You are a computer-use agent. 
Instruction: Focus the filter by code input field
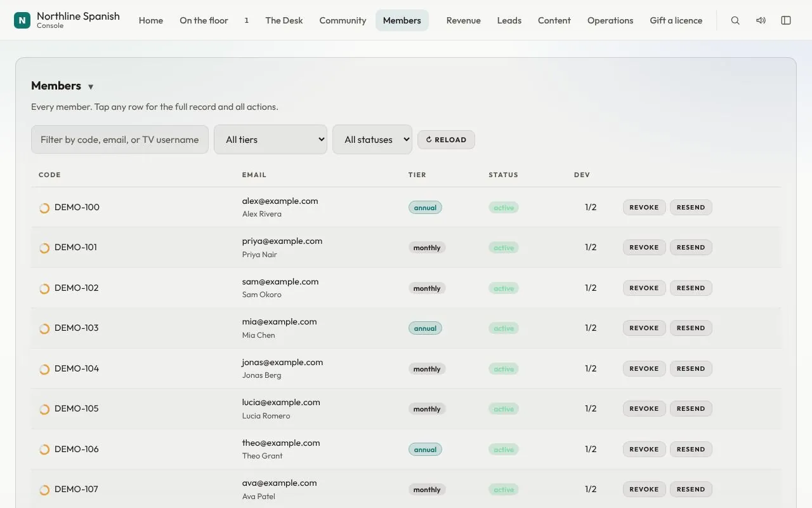coord(120,139)
